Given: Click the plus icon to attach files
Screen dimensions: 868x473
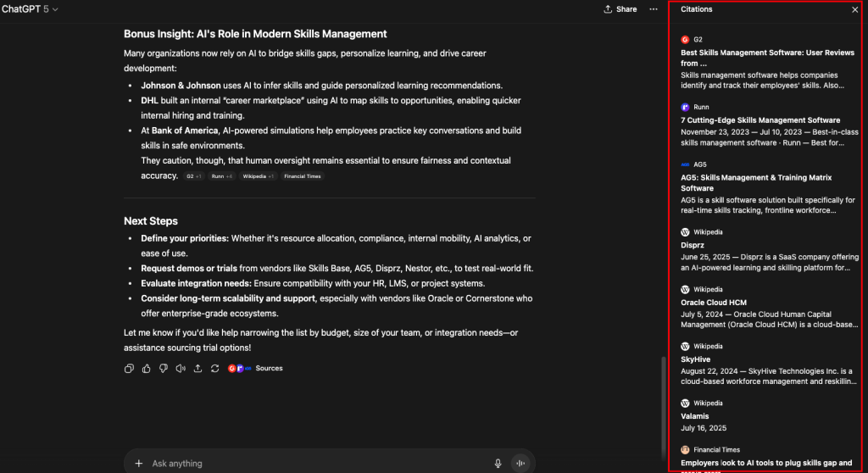Looking at the screenshot, I should 139,464.
